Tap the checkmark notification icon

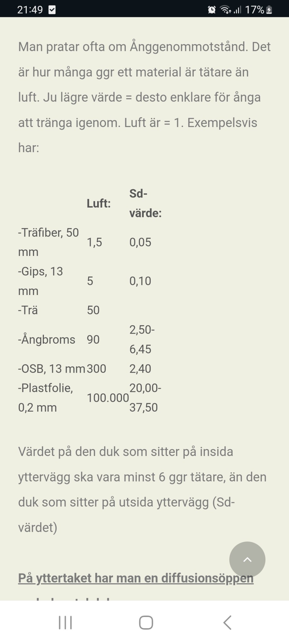(52, 10)
